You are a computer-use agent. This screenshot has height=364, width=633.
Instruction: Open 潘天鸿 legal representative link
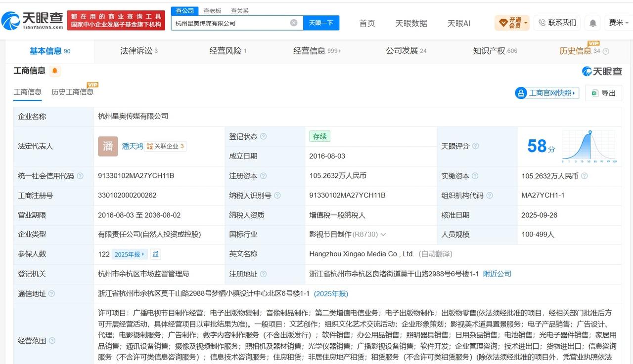point(133,146)
